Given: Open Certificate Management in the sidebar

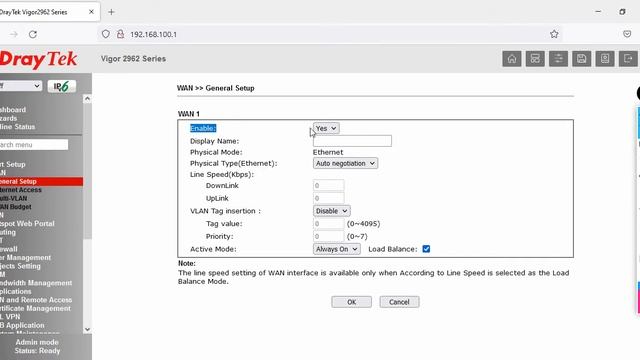Looking at the screenshot, I should pos(35,309).
